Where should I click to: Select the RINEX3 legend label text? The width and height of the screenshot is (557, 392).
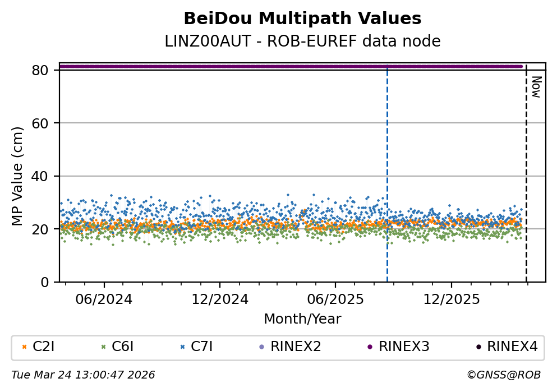tap(404, 347)
